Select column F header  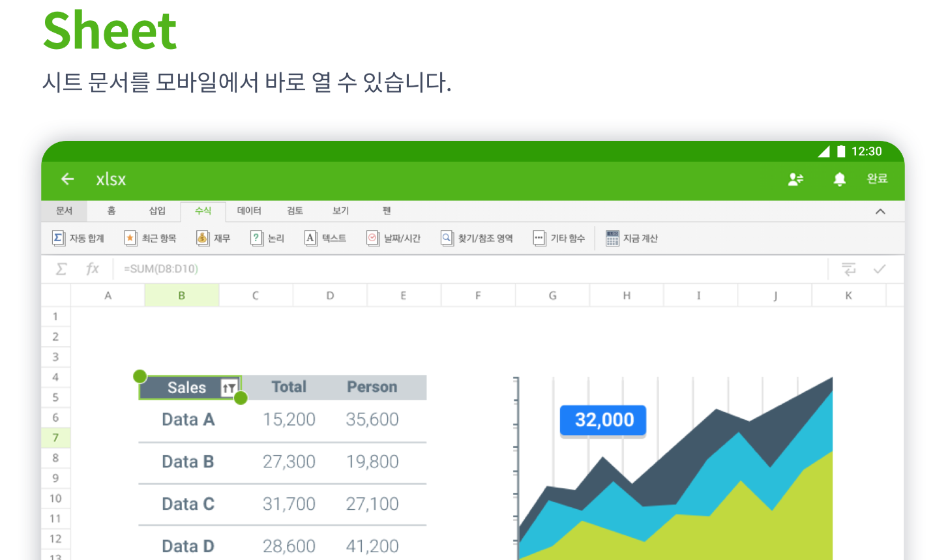click(x=478, y=295)
